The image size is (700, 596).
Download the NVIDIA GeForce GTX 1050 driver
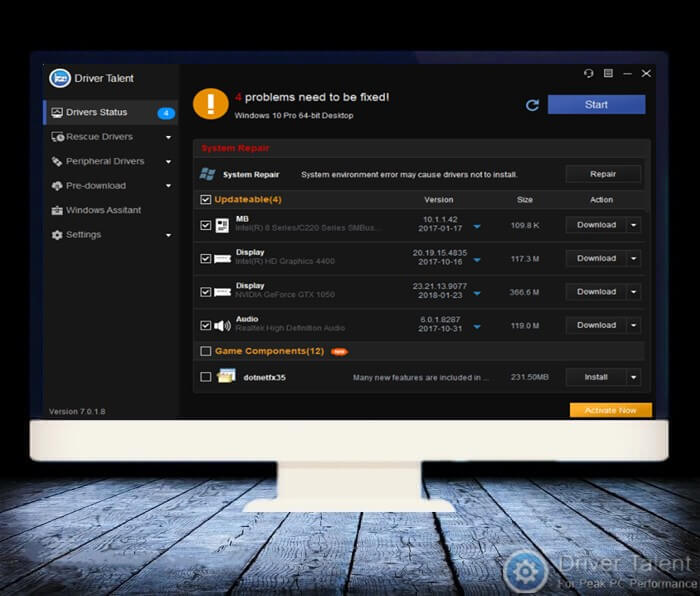596,292
